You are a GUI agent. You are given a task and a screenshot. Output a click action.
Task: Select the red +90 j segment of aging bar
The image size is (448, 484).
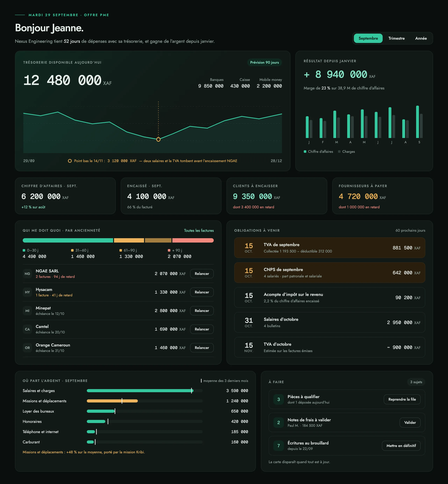pyautogui.click(x=193, y=240)
